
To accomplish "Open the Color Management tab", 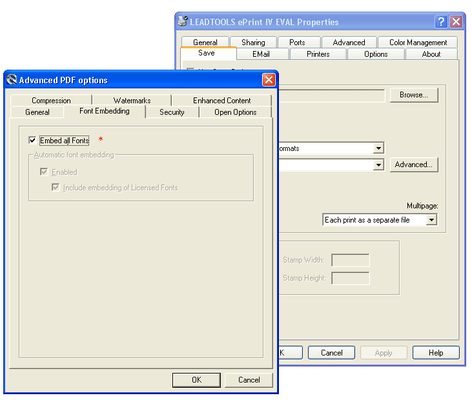I will (x=418, y=42).
